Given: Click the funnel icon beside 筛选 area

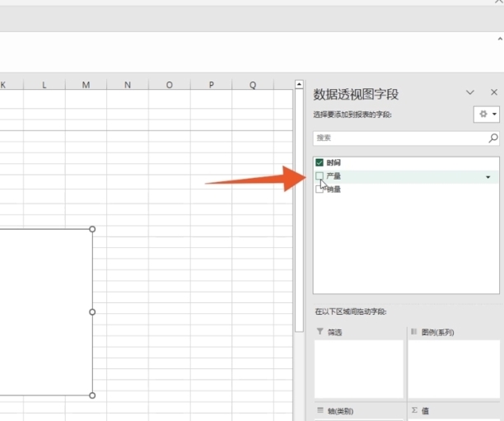Looking at the screenshot, I should [320, 331].
